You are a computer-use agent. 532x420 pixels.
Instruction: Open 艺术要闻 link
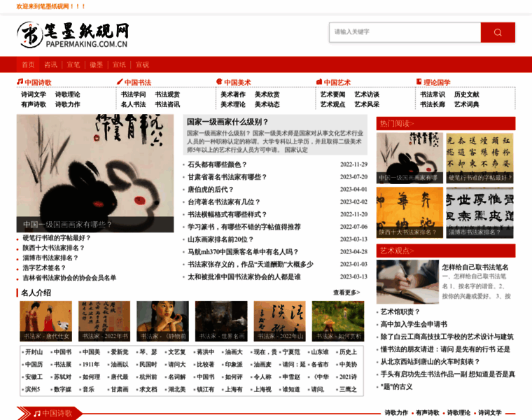point(332,94)
